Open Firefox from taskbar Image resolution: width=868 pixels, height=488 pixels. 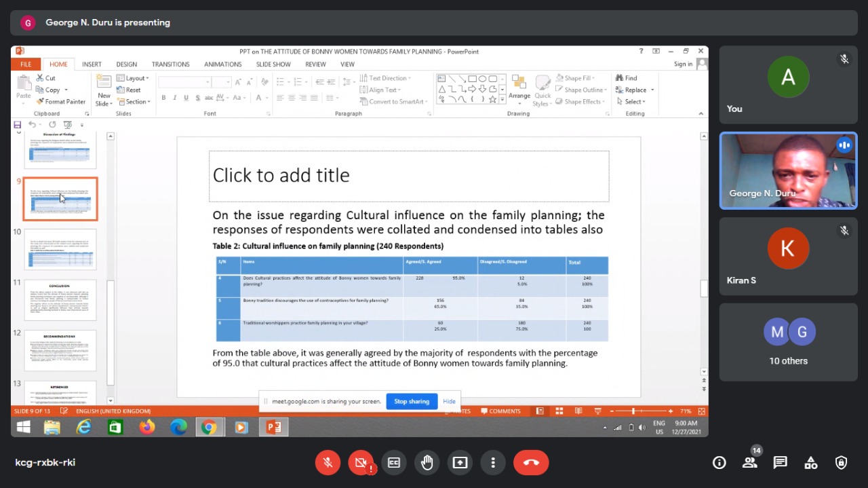pyautogui.click(x=146, y=427)
